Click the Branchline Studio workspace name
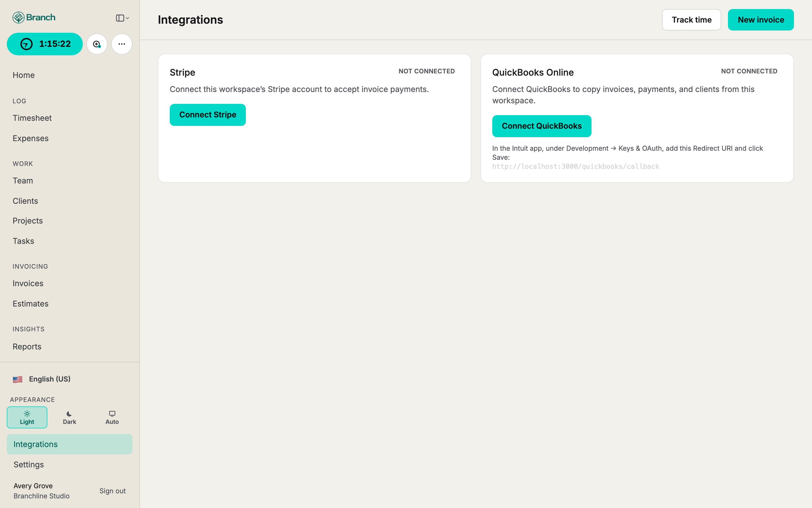812x508 pixels. (x=42, y=496)
